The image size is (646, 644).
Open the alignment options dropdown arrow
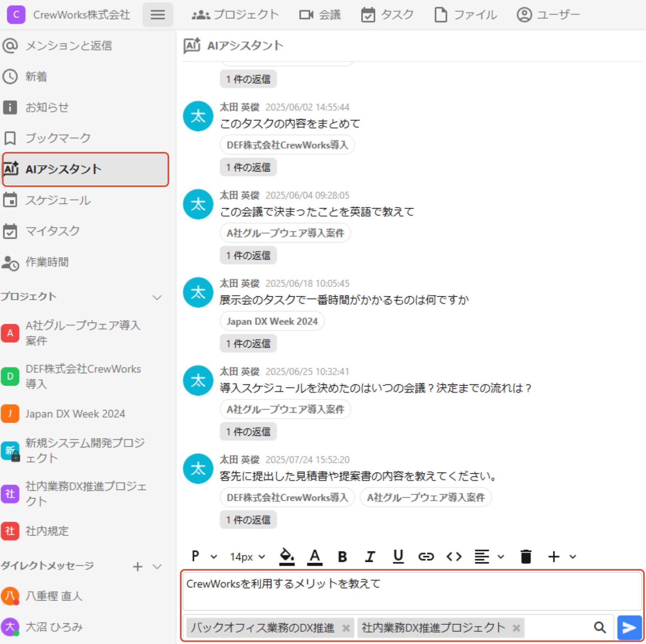point(501,557)
